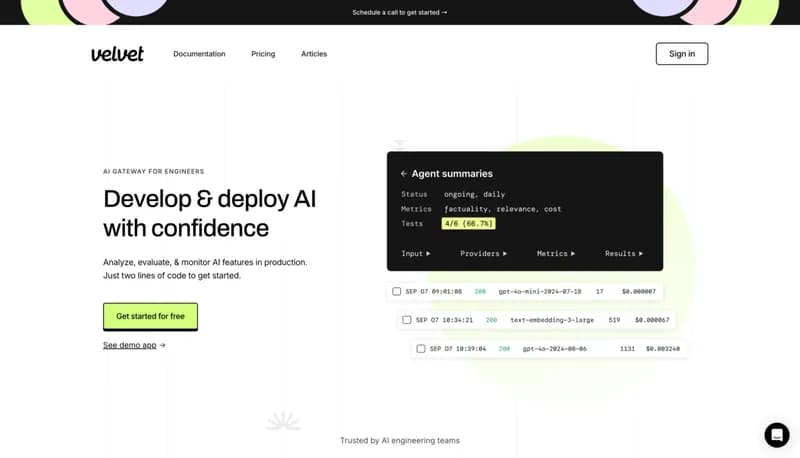This screenshot has height=458, width=800.
Task: Click the back arrow beside Agent summaries
Action: pos(404,173)
